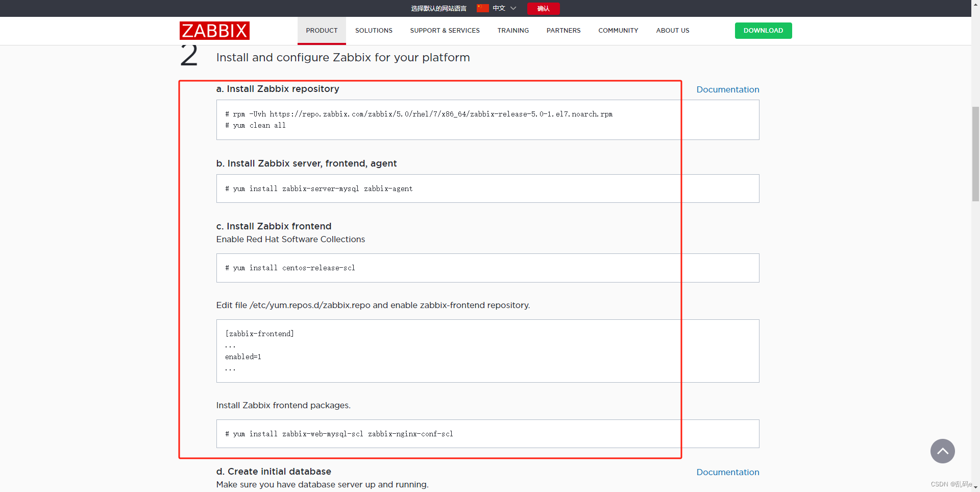Switch to the PRODUCT tab
Image resolution: width=980 pixels, height=492 pixels.
[321, 31]
